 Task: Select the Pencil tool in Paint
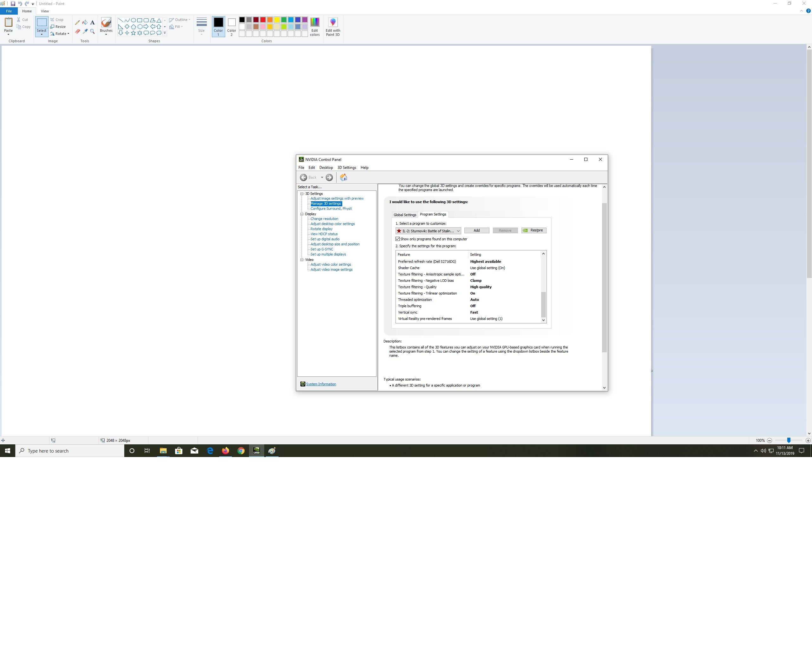coord(78,23)
